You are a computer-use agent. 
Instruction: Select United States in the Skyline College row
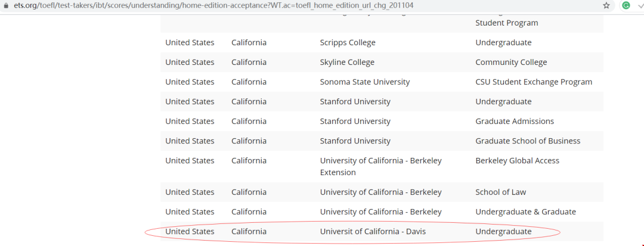pyautogui.click(x=190, y=63)
